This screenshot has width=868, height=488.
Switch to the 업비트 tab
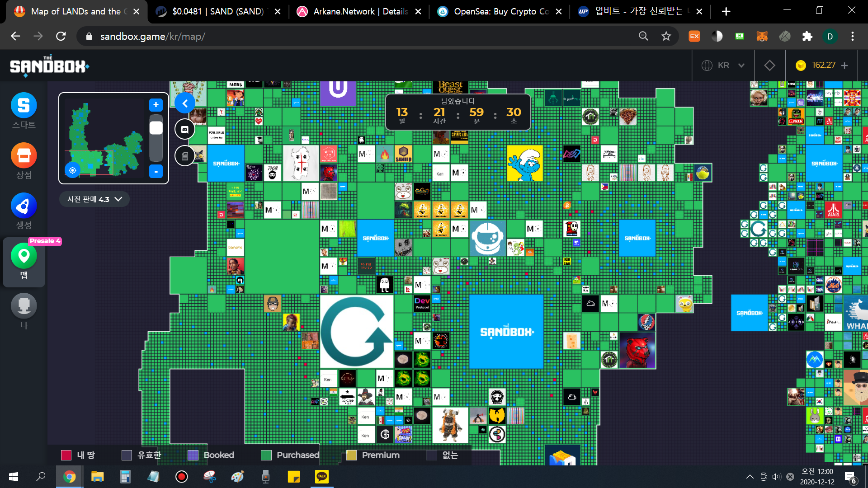click(x=640, y=12)
